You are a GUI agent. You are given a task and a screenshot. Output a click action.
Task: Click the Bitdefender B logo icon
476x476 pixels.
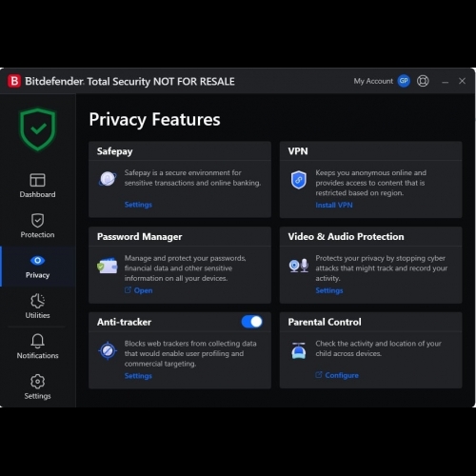pyautogui.click(x=14, y=81)
